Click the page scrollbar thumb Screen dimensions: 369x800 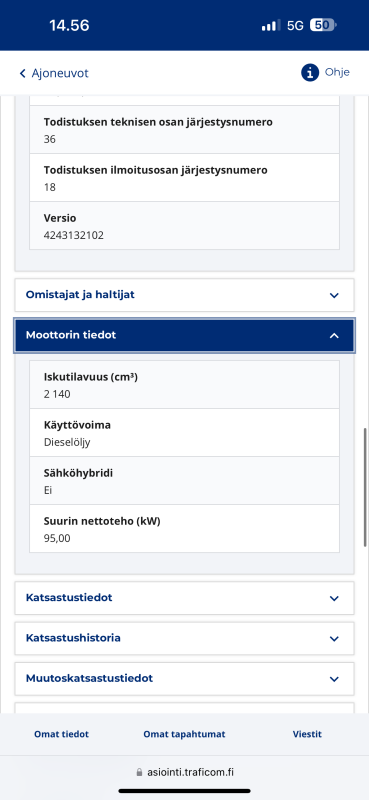(x=365, y=487)
